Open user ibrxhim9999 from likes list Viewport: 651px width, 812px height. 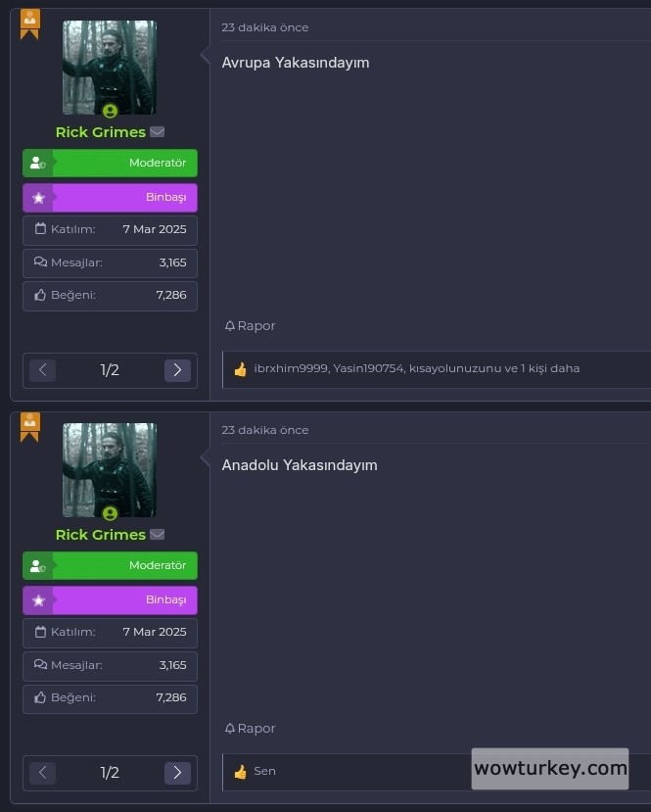[x=291, y=368]
